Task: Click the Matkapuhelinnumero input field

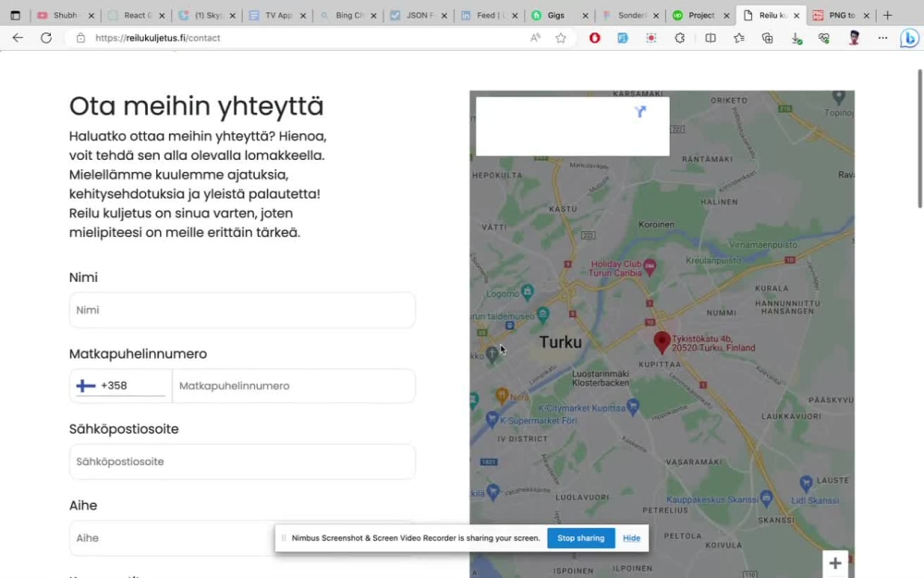Action: [x=294, y=386]
